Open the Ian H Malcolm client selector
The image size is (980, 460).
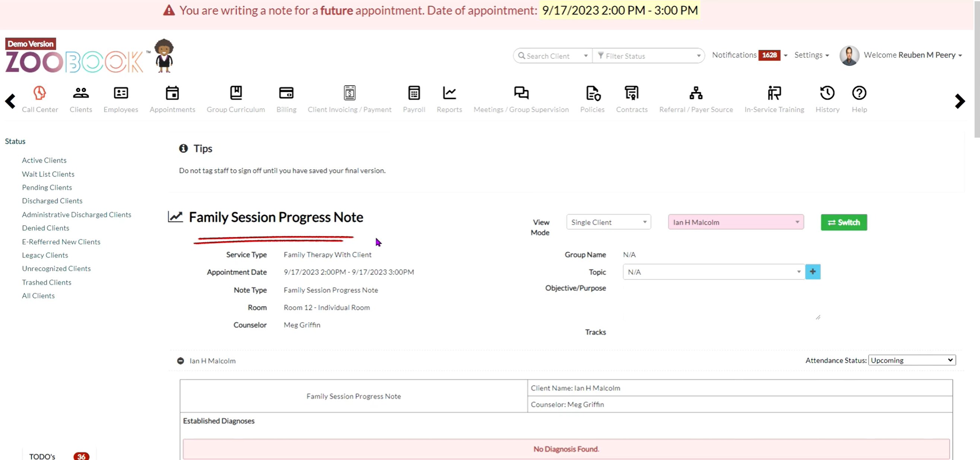click(x=735, y=222)
